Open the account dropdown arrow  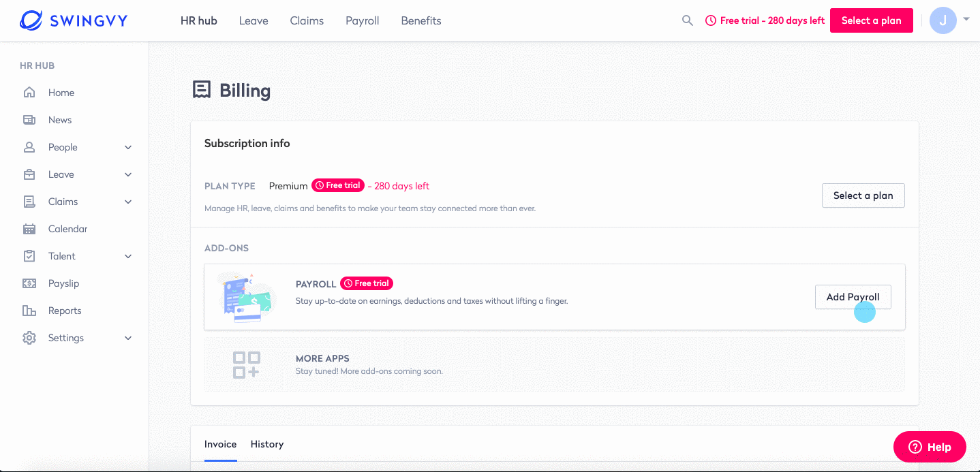pos(966,20)
